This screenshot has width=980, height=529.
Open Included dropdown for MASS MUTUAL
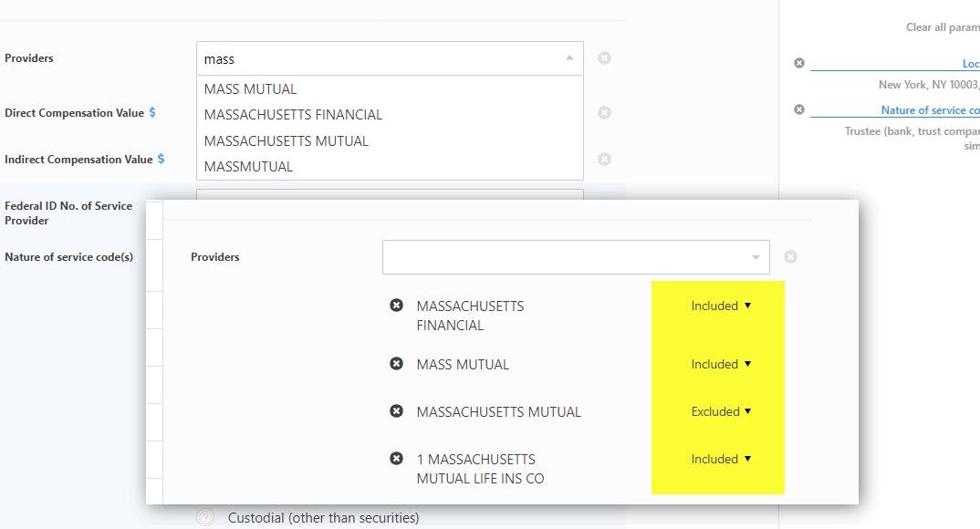721,365
